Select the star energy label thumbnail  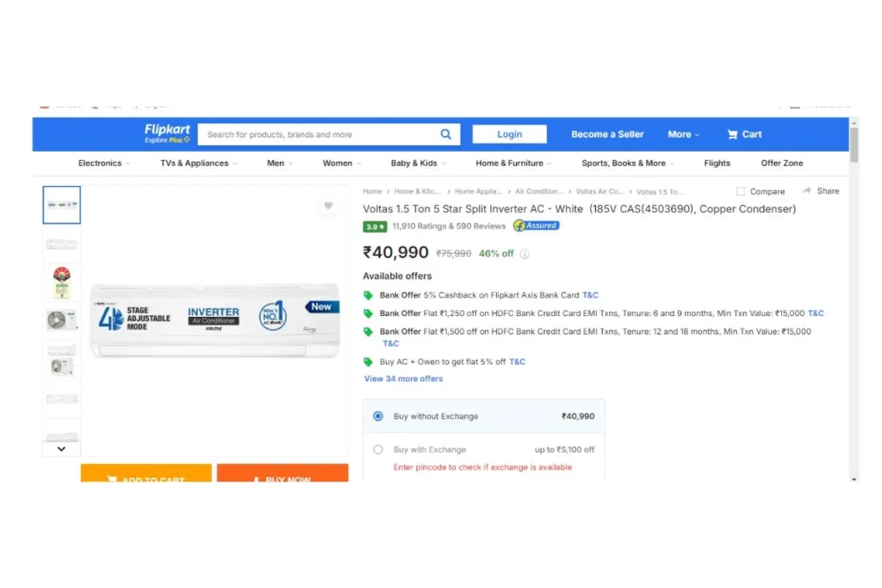pos(62,282)
